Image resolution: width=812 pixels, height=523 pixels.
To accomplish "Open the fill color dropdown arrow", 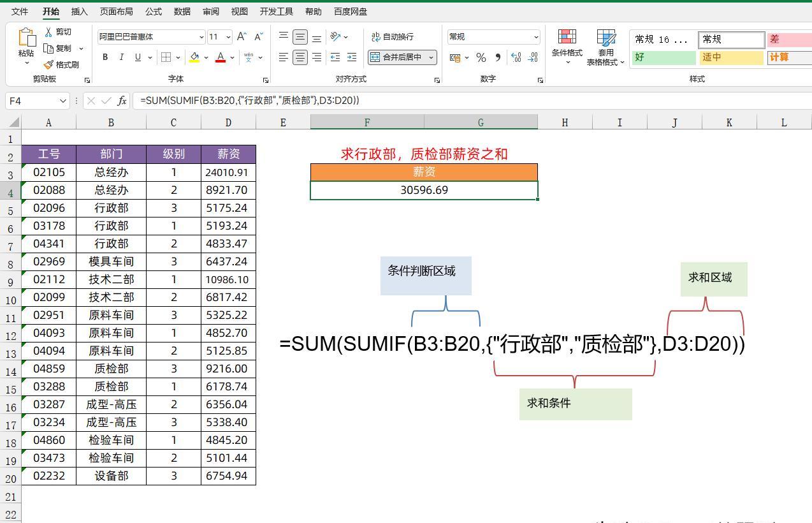I will pyautogui.click(x=206, y=57).
